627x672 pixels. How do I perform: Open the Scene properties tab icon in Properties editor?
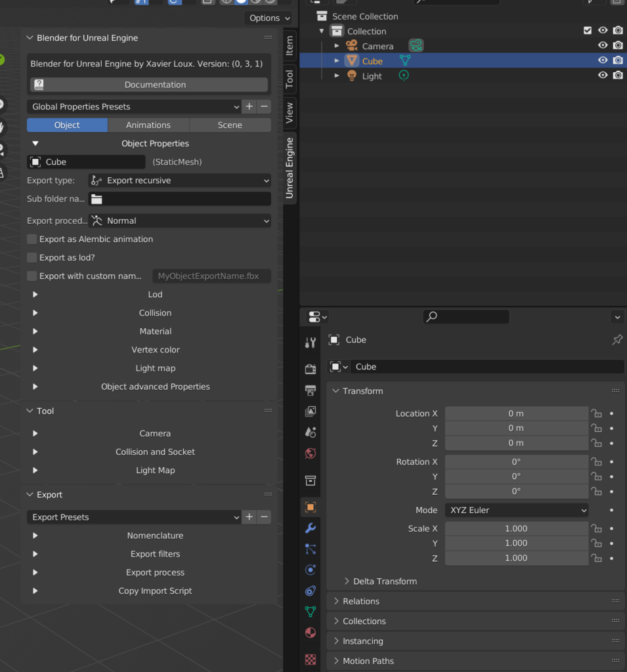pos(311,432)
